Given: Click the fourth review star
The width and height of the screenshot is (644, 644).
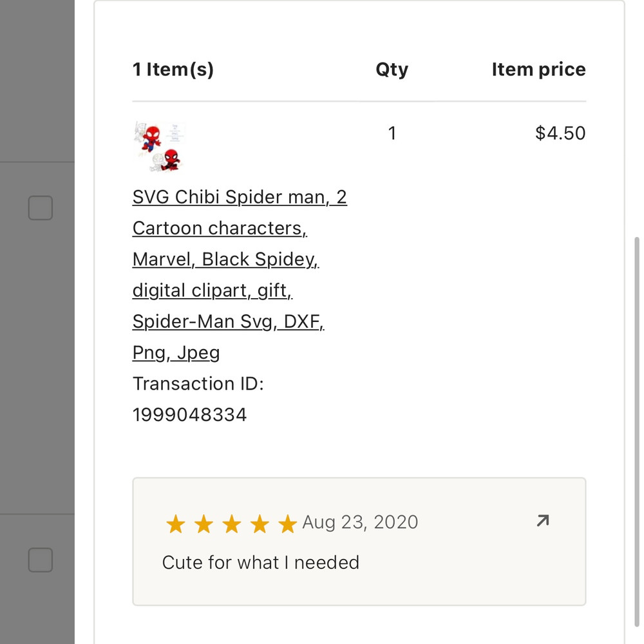Looking at the screenshot, I should click(x=260, y=524).
